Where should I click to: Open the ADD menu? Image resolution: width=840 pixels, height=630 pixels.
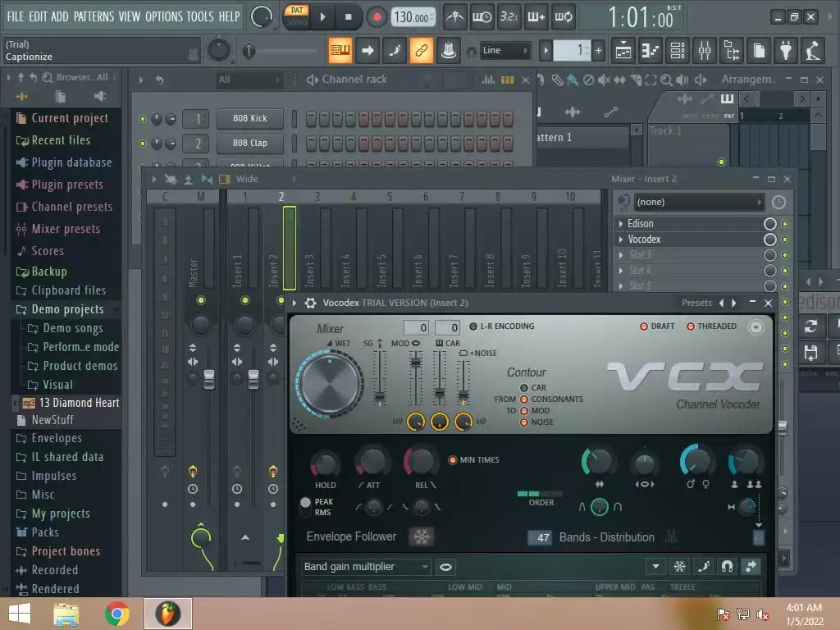click(59, 16)
